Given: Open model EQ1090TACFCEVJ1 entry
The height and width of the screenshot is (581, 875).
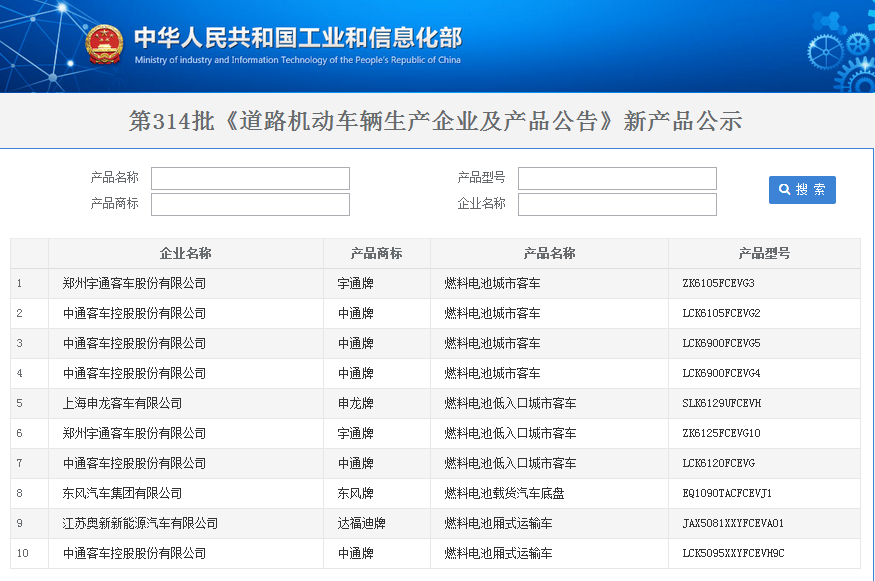Looking at the screenshot, I should tap(727, 493).
